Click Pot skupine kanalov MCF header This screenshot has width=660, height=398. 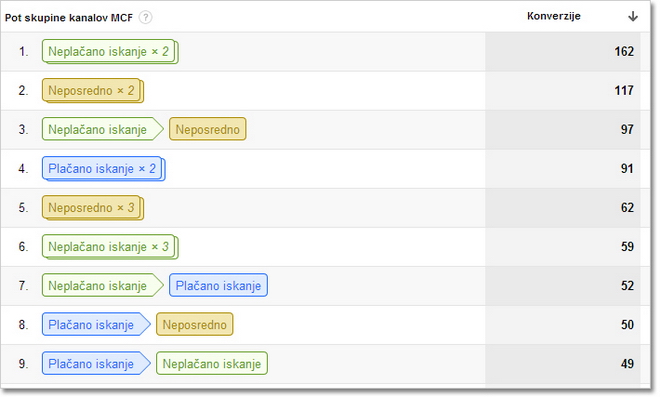pyautogui.click(x=69, y=18)
